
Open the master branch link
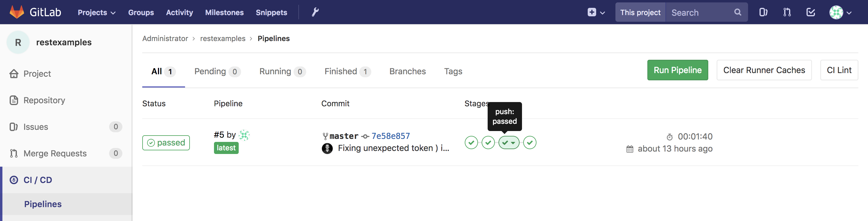(344, 136)
